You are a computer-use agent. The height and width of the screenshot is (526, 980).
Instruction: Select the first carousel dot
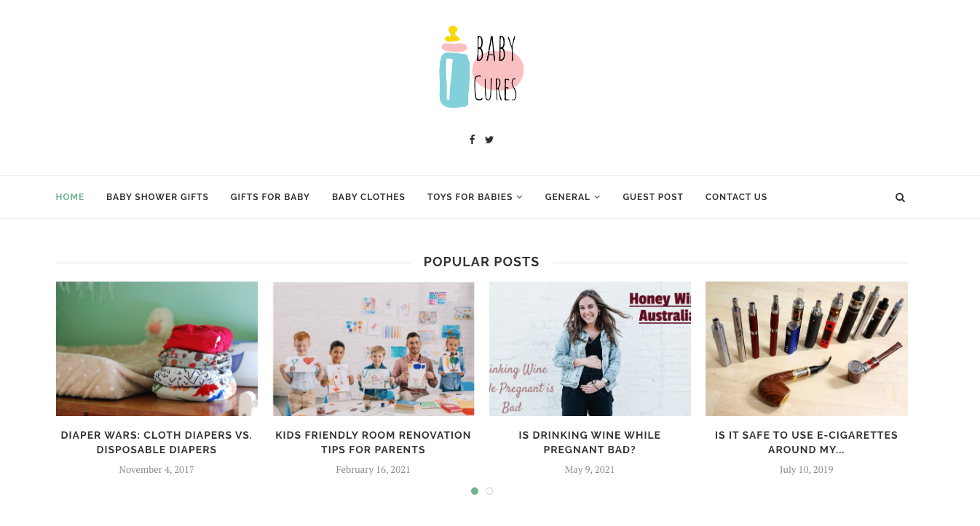point(475,491)
